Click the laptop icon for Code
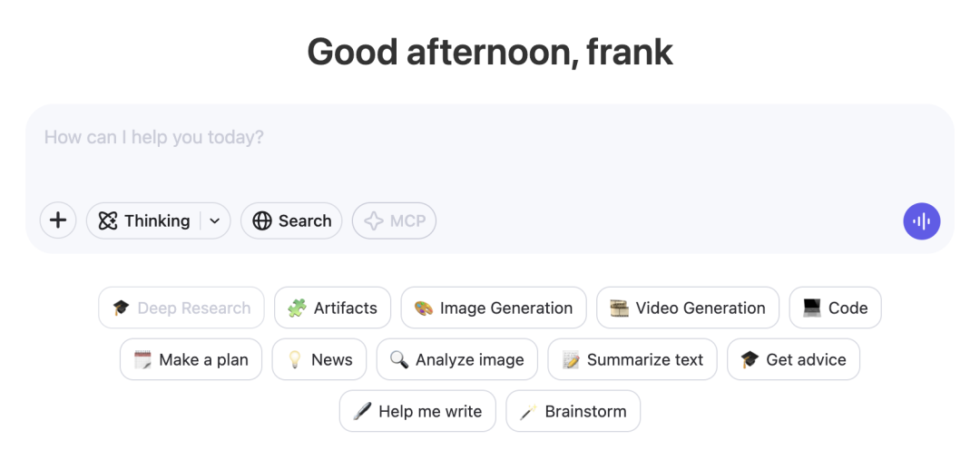This screenshot has width=980, height=460. (x=812, y=308)
